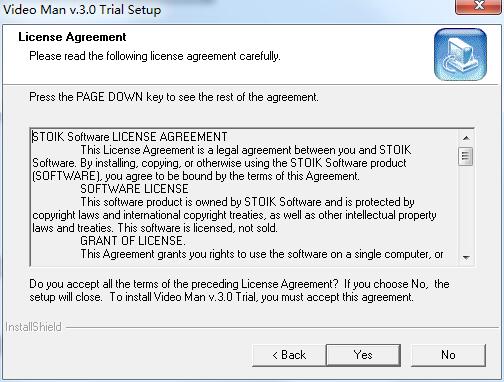Click 'This software is licensed, not sold' sentence
Image resolution: width=504 pixels, height=382 pixels.
[198, 228]
